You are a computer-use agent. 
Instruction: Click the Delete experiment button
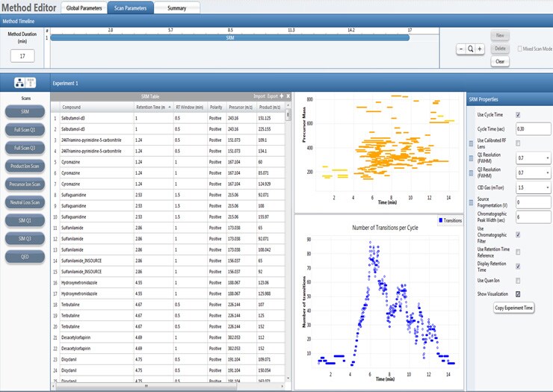(x=500, y=49)
